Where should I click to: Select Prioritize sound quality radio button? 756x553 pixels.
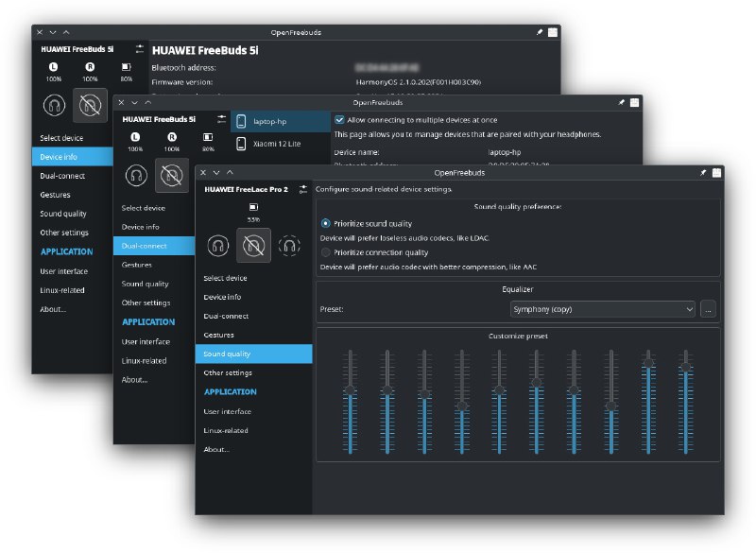[x=326, y=224]
